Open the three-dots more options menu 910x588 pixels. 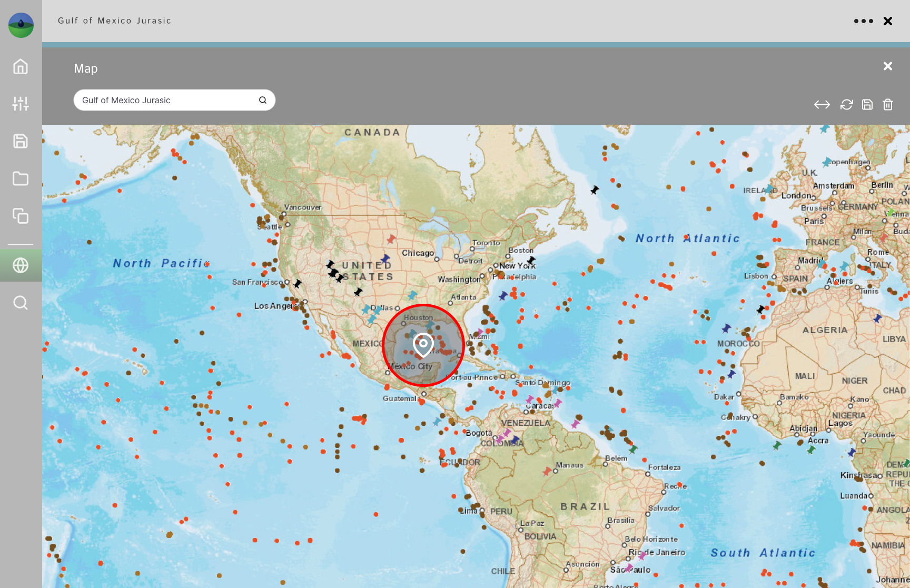click(x=863, y=21)
